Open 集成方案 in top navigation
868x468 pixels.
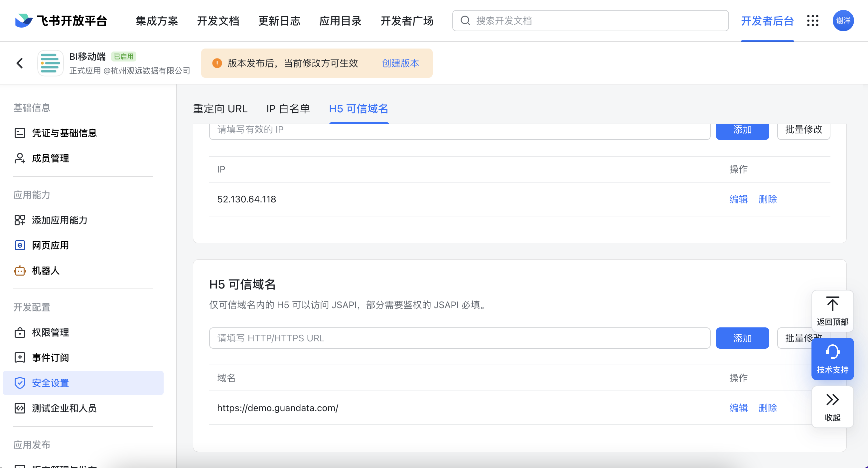[157, 21]
